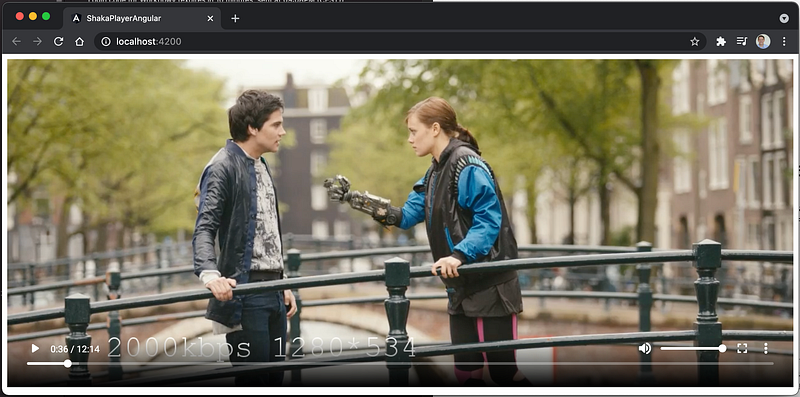The height and width of the screenshot is (397, 800).
Task: Reload the localhost page
Action: (59, 41)
